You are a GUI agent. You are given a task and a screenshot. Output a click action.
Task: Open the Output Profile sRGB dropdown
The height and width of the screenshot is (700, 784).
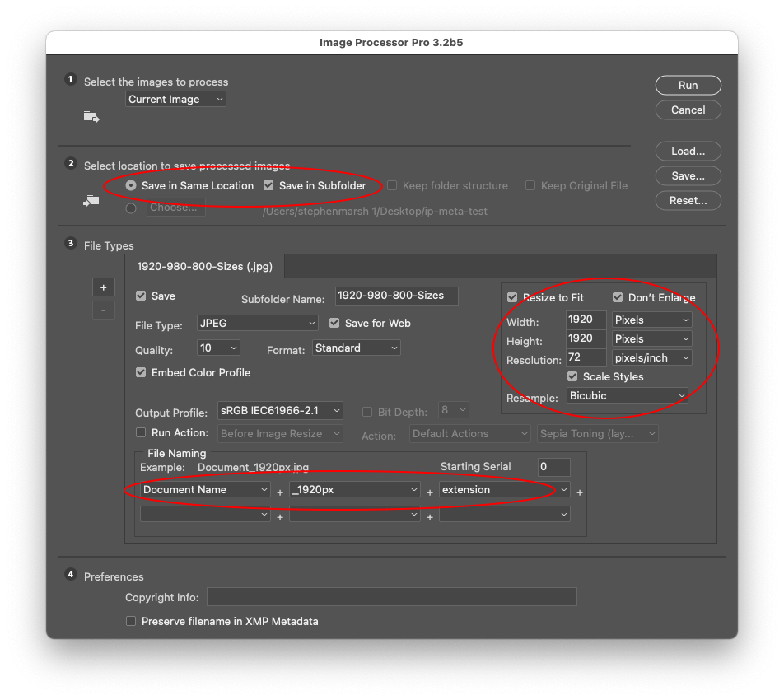point(281,410)
